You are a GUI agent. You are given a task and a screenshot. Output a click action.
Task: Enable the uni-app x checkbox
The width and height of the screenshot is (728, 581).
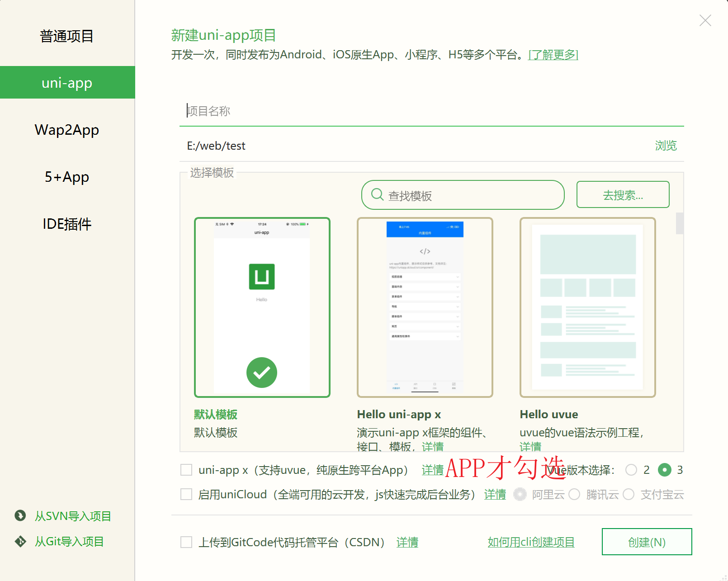186,470
